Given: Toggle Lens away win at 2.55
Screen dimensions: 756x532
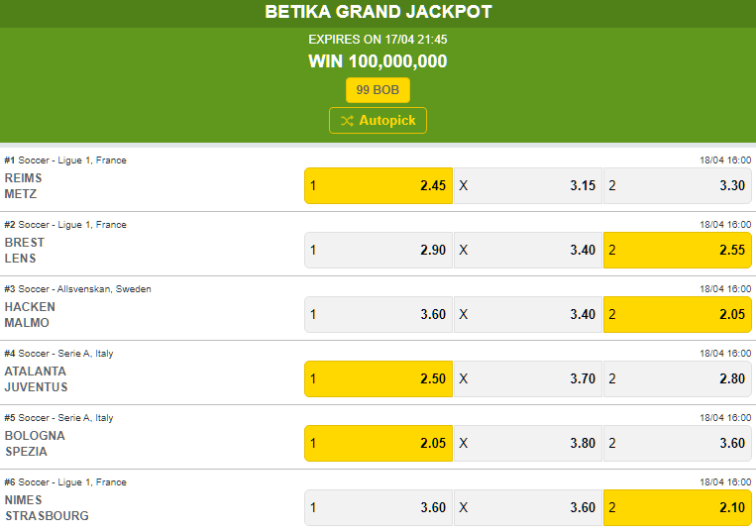Looking at the screenshot, I should point(677,250).
